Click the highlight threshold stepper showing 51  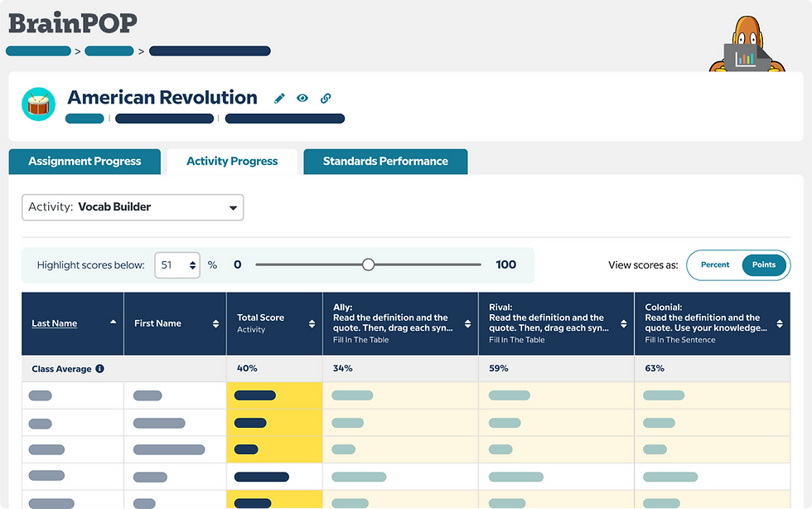(177, 265)
